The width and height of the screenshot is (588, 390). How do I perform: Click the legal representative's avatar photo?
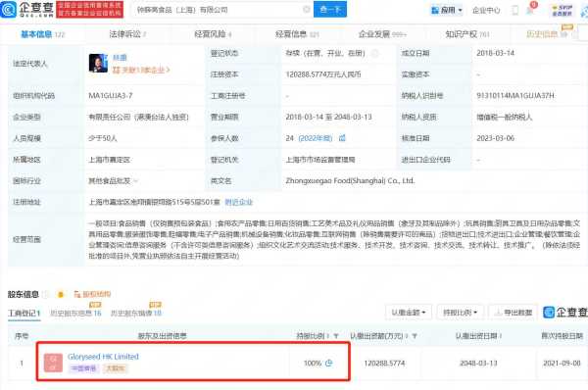[x=98, y=63]
